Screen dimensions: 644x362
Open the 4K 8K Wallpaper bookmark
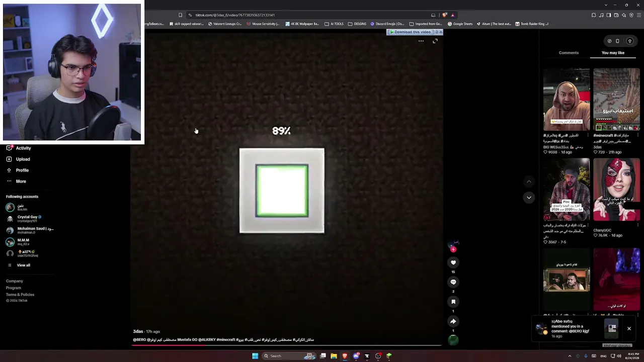pyautogui.click(x=302, y=24)
